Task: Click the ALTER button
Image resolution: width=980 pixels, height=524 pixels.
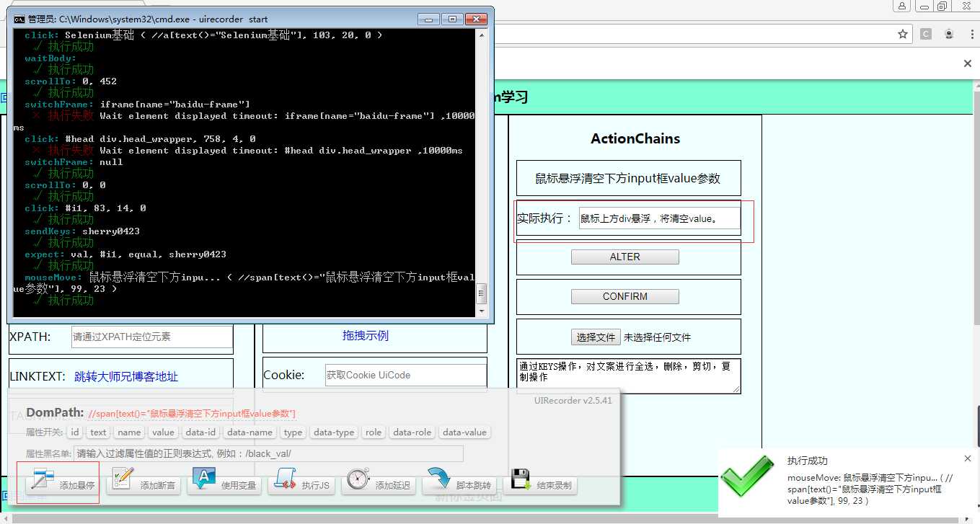Action: click(625, 257)
